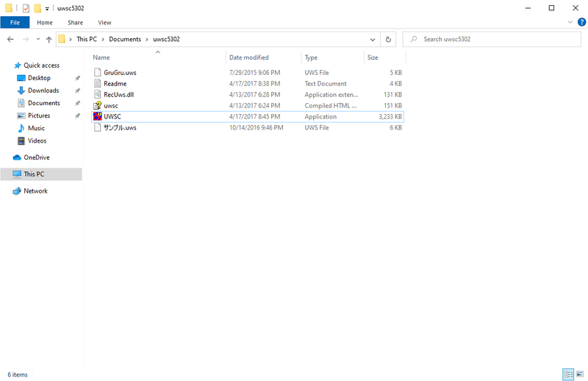This screenshot has width=588, height=381.
Task: Open recent locations dropdown arrow
Action: (x=38, y=39)
